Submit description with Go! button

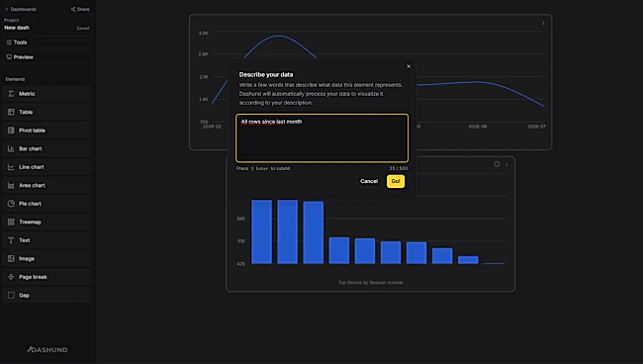(396, 181)
